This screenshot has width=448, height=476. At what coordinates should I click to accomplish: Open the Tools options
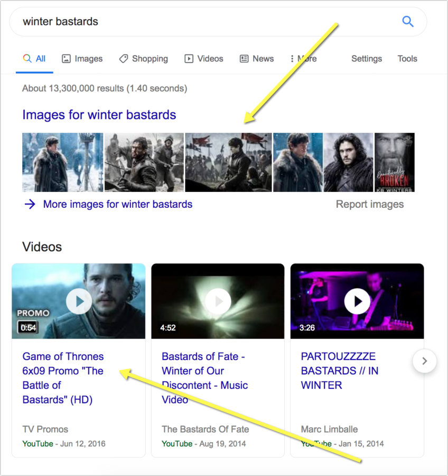[407, 59]
